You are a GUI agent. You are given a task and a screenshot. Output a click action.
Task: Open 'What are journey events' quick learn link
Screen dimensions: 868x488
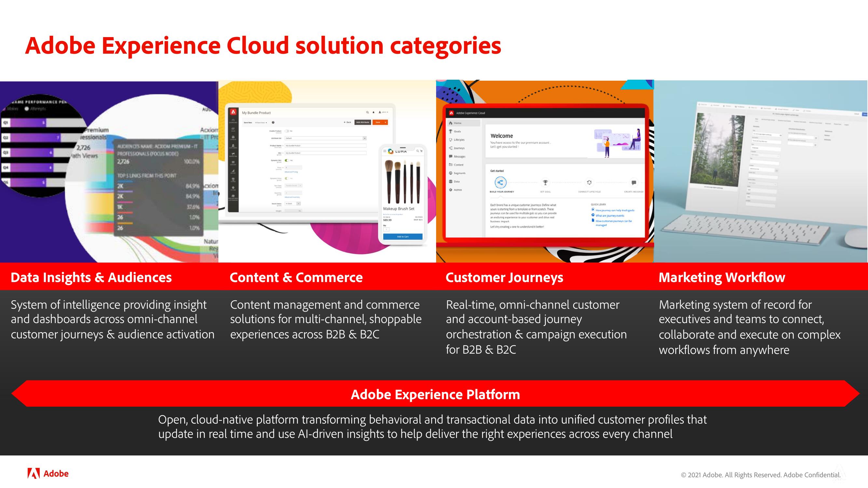tap(610, 216)
